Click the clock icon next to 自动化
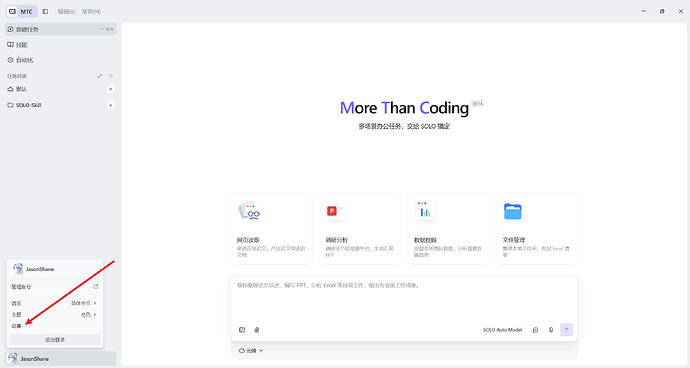The image size is (690, 368). [x=11, y=60]
